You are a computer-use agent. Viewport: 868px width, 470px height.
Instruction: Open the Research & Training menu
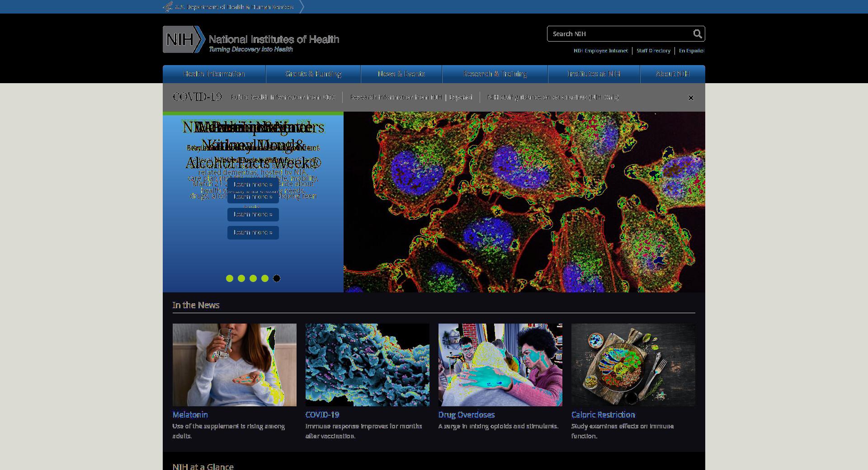(495, 74)
